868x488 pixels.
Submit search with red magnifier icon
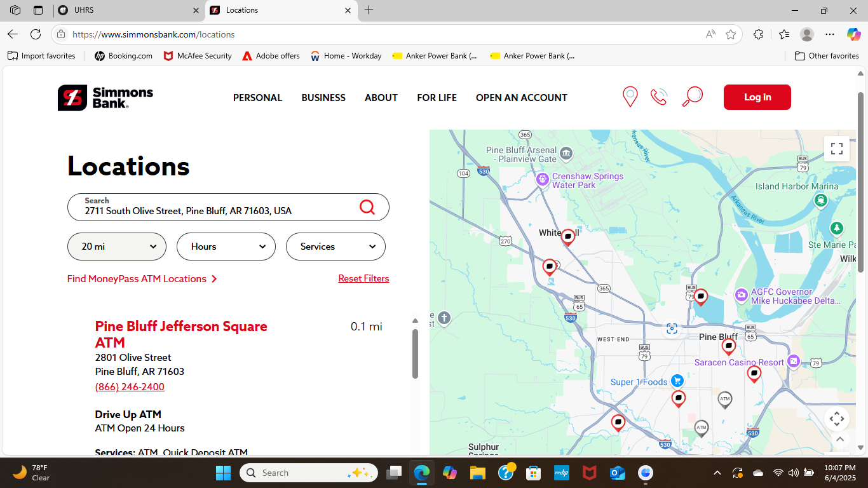pos(367,207)
